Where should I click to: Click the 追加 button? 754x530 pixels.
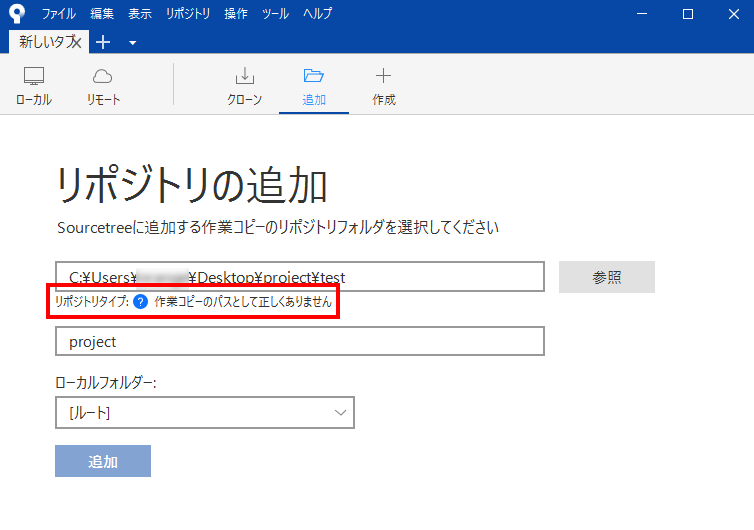click(x=103, y=461)
